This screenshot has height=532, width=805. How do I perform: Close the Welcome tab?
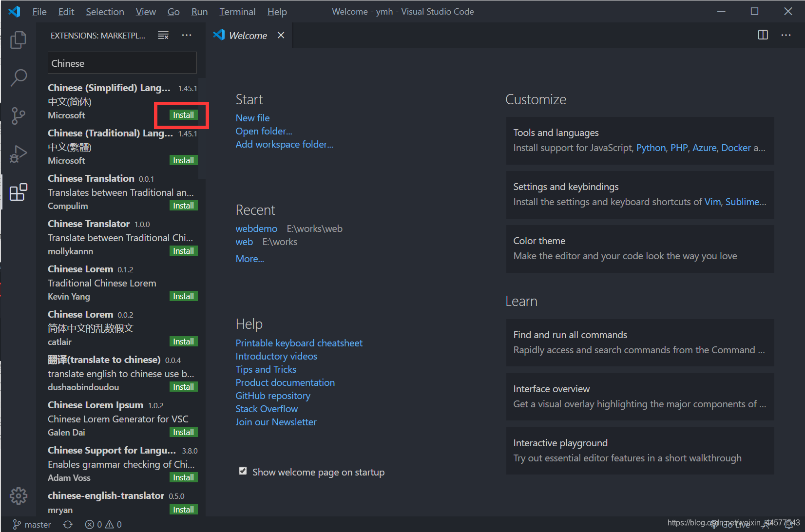(281, 36)
